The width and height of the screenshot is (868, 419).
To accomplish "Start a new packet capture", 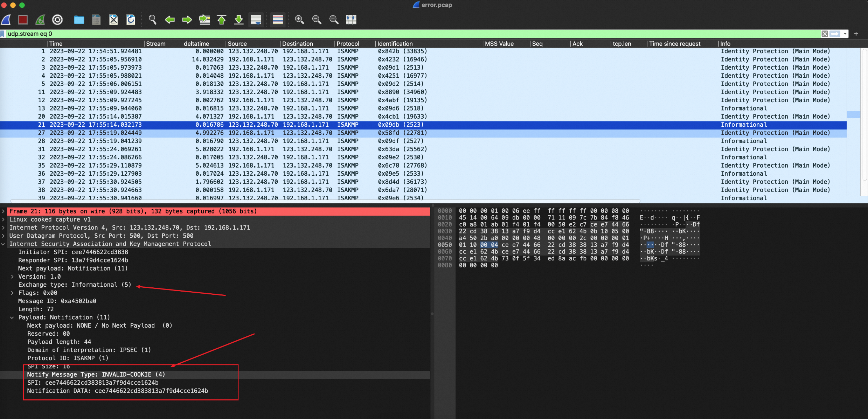I will click(6, 20).
